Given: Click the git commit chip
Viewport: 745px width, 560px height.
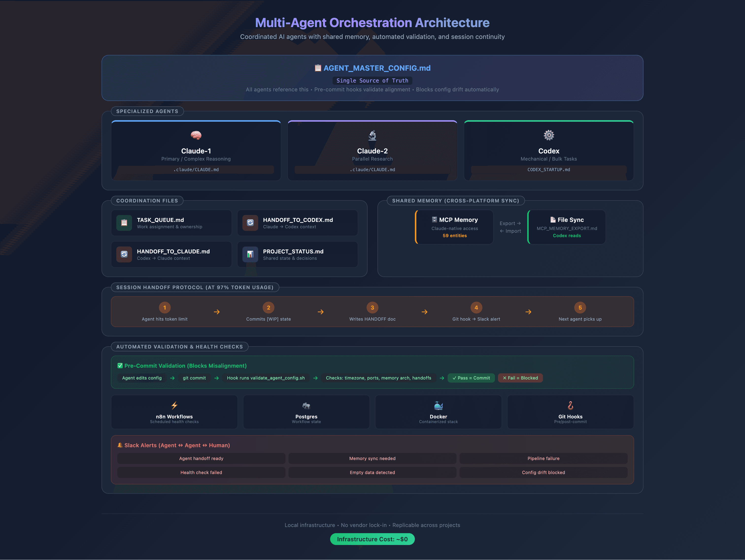Looking at the screenshot, I should pyautogui.click(x=194, y=378).
